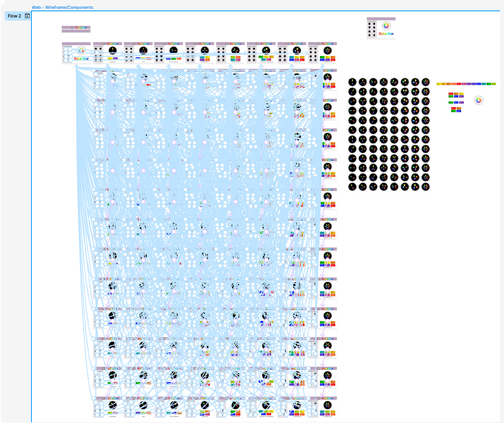This screenshot has height=423, width=504.
Task: Click the orange swatch in the four-swatch group
Action: (459, 108)
